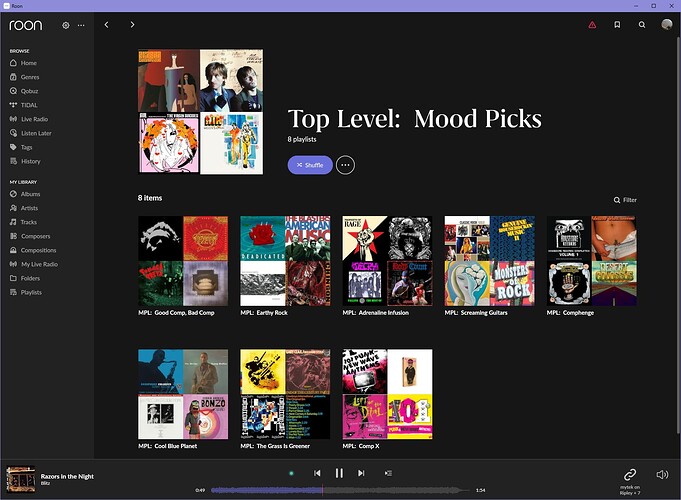Viewport: 681px width, 500px height.
Task: Click the roon logo
Action: [26, 25]
